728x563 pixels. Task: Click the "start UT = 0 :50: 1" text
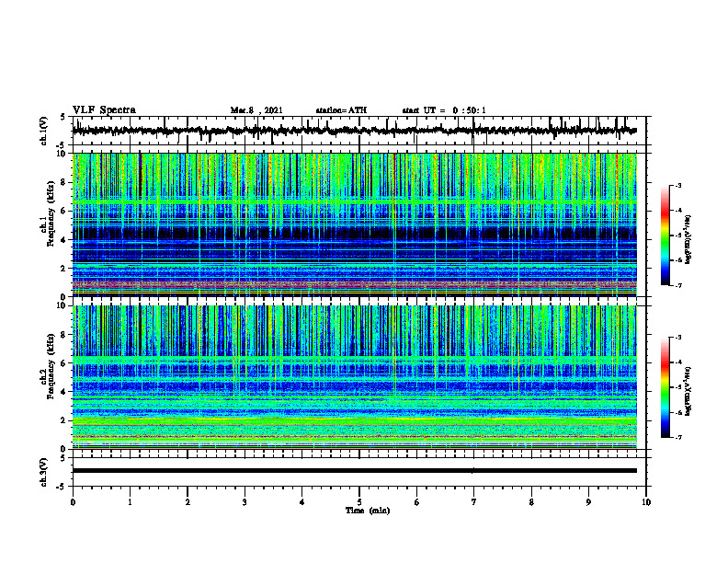click(x=444, y=110)
